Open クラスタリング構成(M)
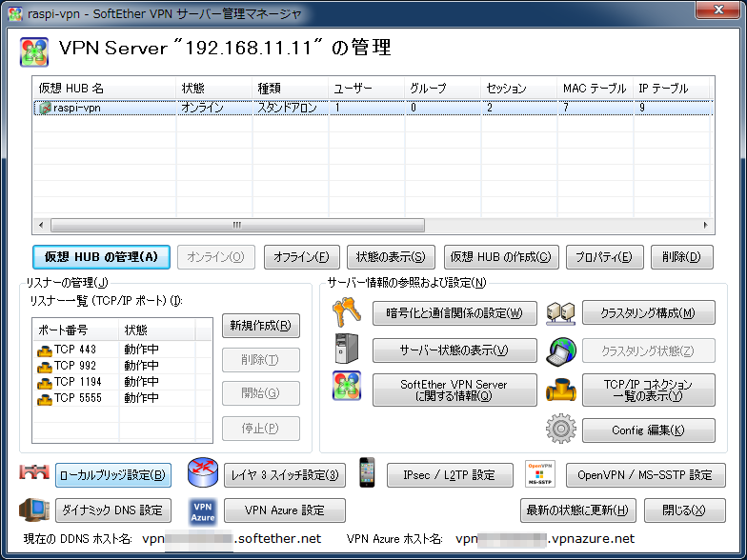Screen dimensions: 747x560 coord(648,312)
